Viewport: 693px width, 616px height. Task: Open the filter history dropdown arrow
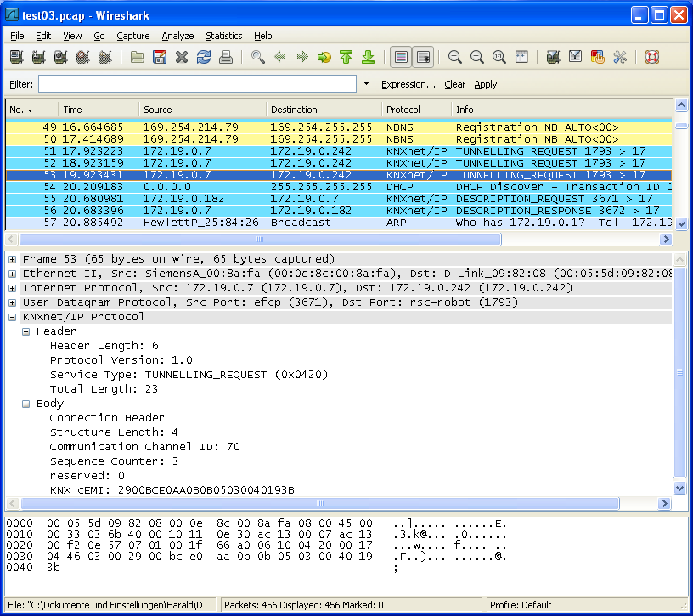(x=366, y=84)
